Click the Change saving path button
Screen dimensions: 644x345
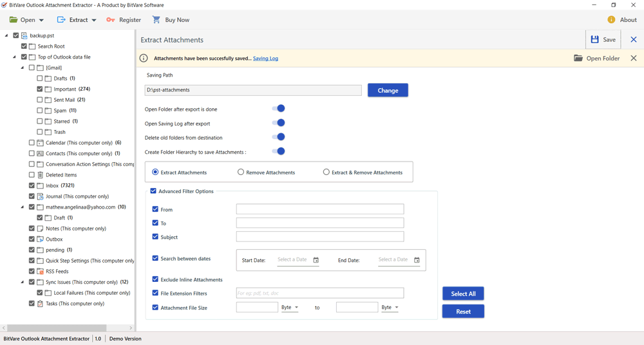[388, 90]
